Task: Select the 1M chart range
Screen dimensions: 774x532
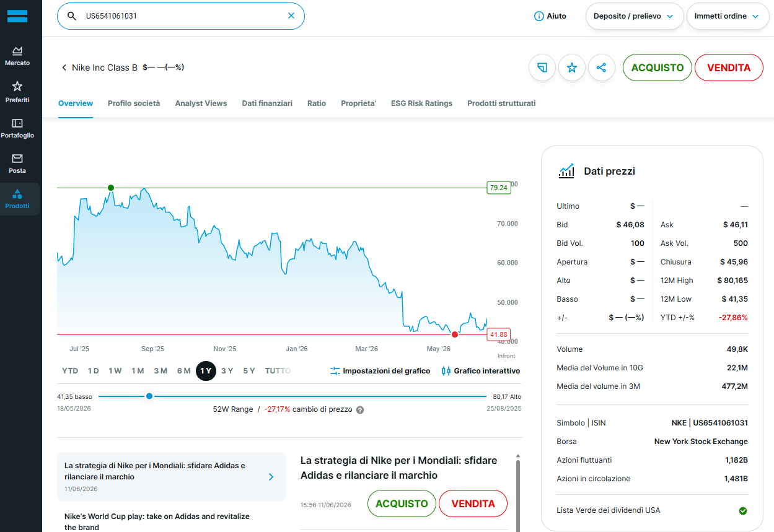Action: (138, 371)
